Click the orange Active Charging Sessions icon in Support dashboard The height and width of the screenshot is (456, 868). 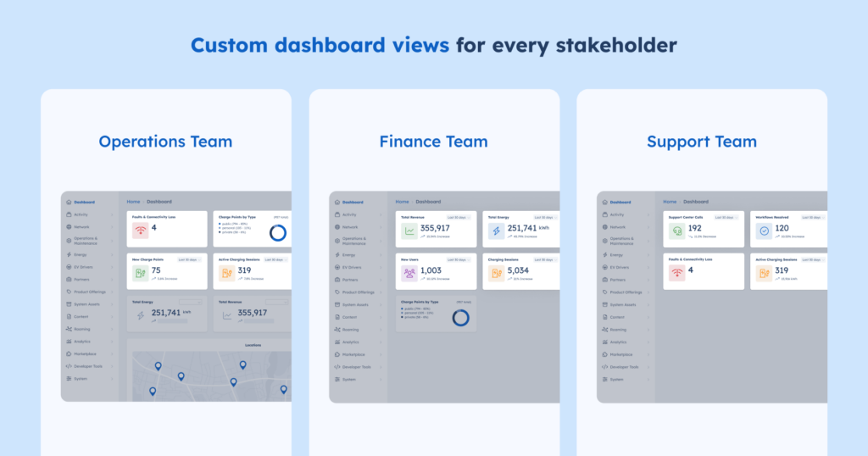pos(764,273)
